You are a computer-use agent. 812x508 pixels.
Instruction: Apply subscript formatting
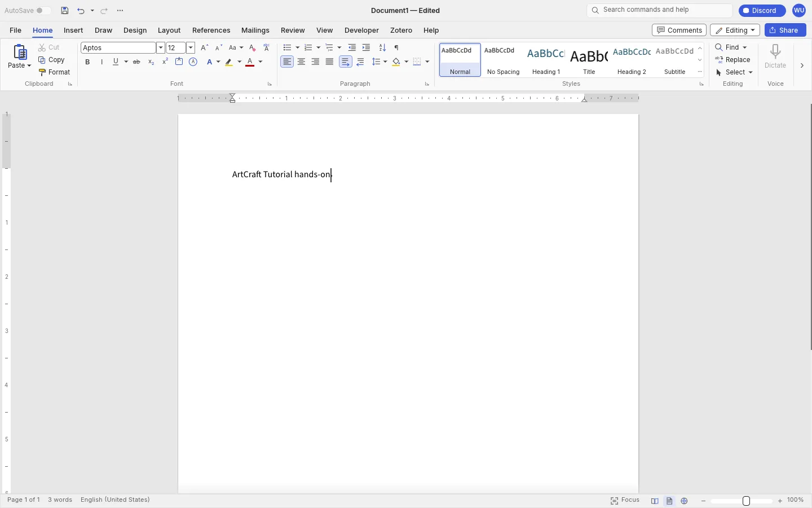(x=151, y=62)
